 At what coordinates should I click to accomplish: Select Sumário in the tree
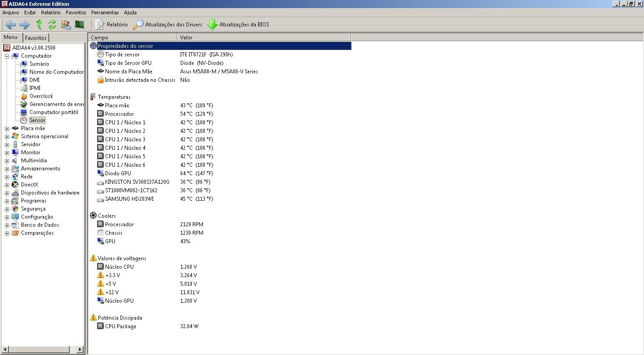tap(39, 64)
